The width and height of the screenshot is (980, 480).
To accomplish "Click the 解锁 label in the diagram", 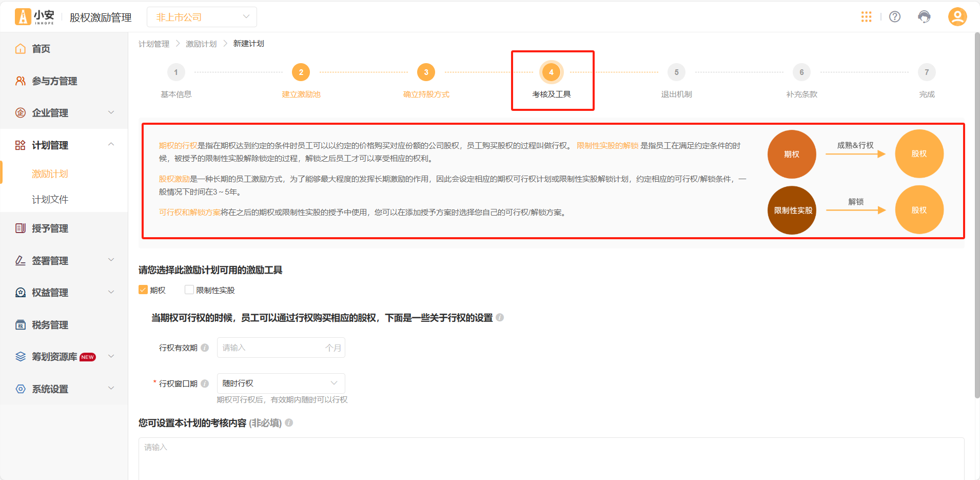I will point(856,202).
